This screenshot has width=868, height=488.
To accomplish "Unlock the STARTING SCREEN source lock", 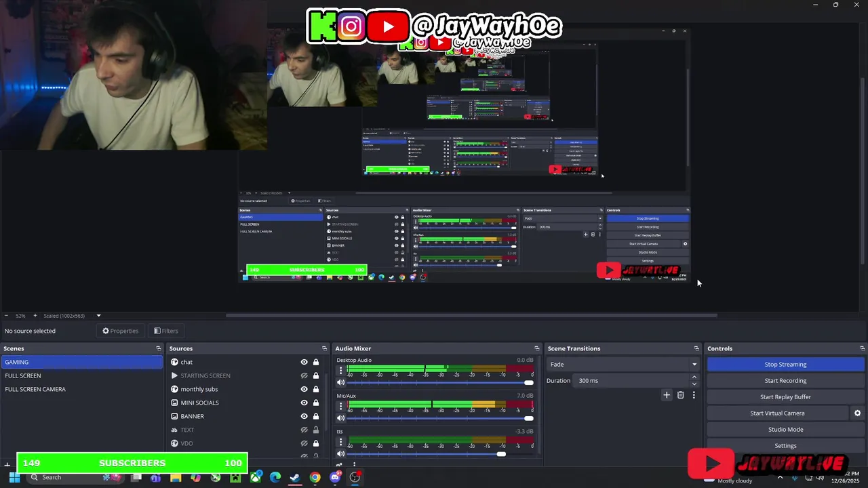I will (316, 375).
